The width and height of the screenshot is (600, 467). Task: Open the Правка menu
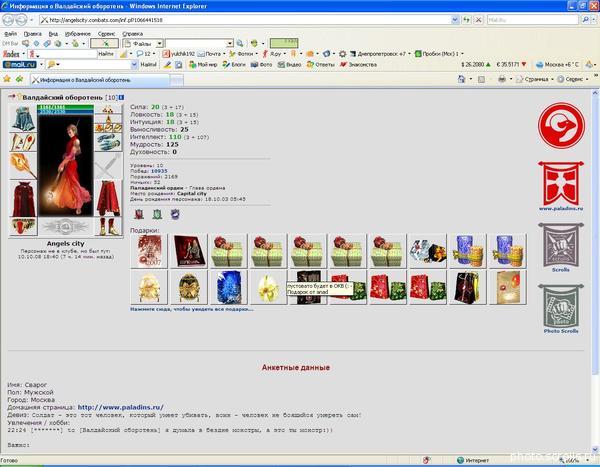point(33,34)
